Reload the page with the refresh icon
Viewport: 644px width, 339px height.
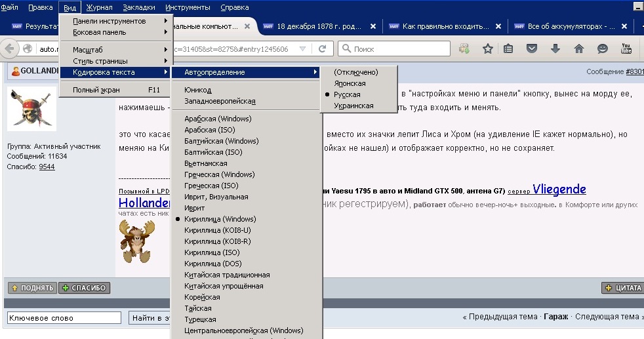coord(322,49)
